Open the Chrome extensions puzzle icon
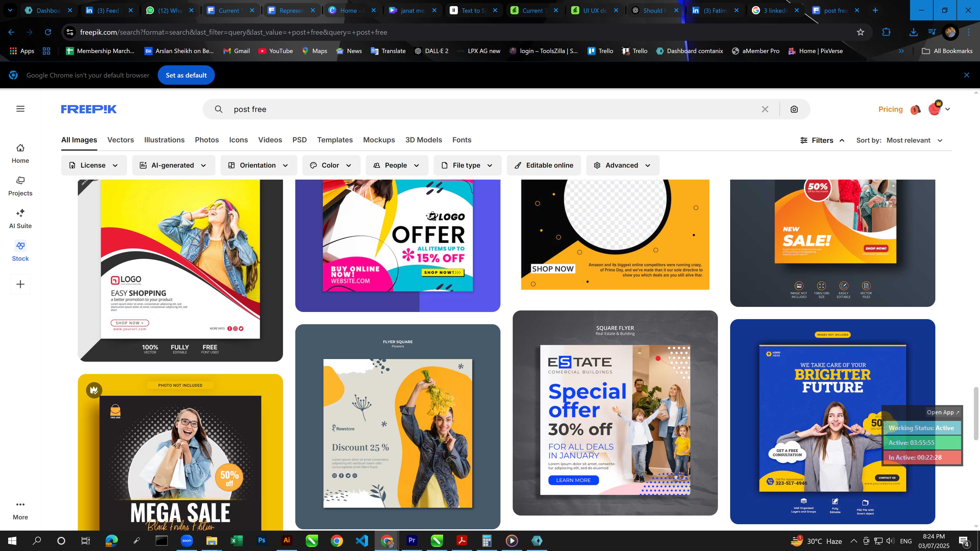The image size is (980, 551). [x=886, y=32]
